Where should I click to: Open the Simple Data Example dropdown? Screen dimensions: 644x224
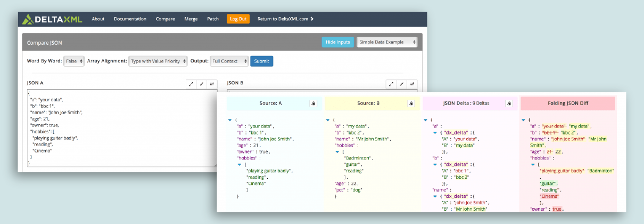tap(386, 42)
